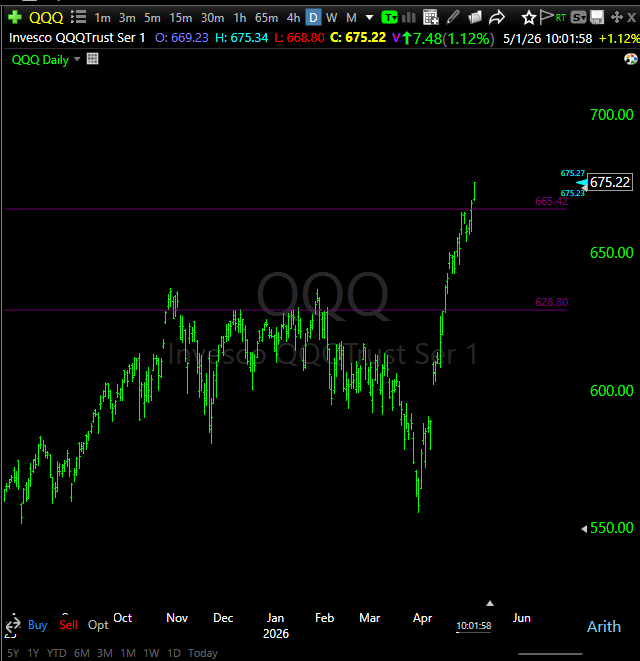This screenshot has width=640, height=661.
Task: Zoom to the 1D range
Action: tap(174, 653)
